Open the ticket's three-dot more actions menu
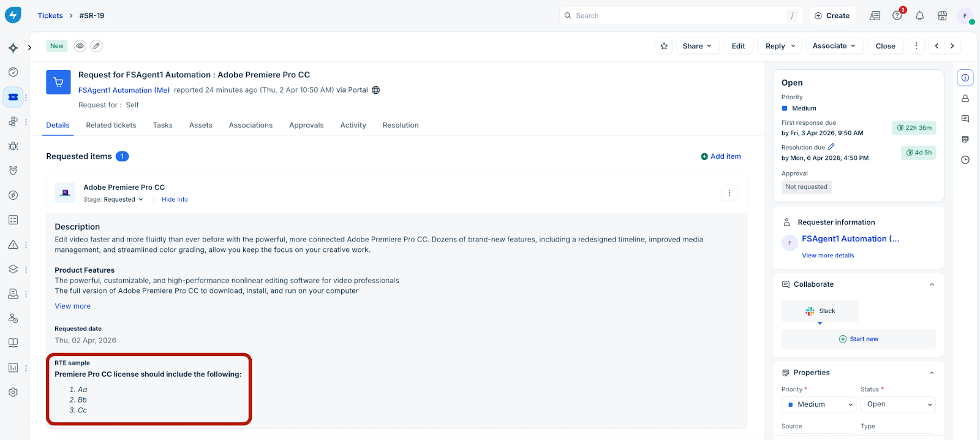The image size is (980, 440). [916, 46]
